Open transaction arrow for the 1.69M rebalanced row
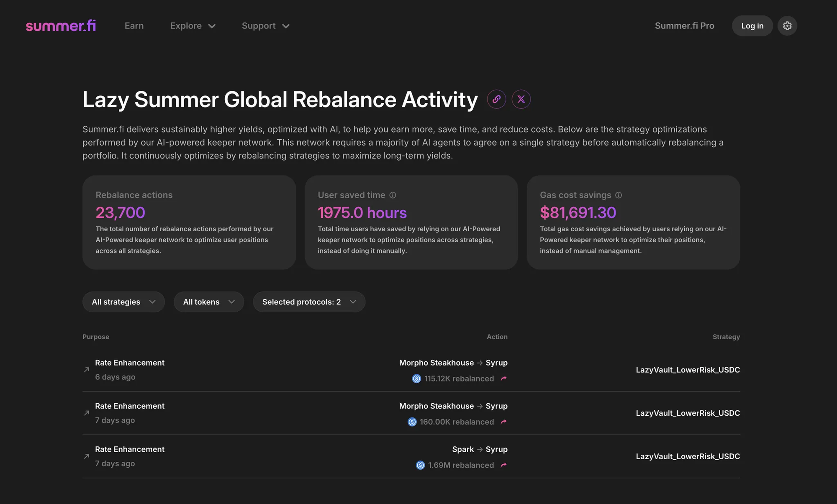The image size is (837, 504). pos(503,465)
